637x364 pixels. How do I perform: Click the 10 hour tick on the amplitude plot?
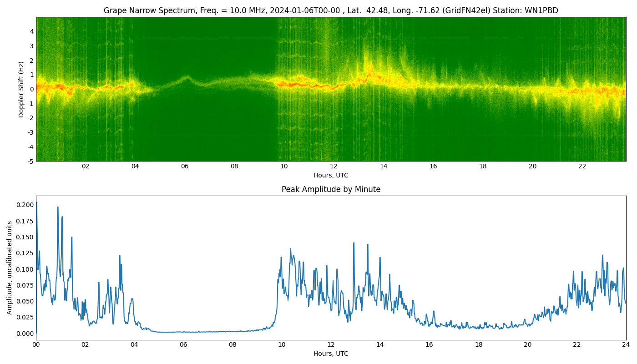tap(282, 345)
